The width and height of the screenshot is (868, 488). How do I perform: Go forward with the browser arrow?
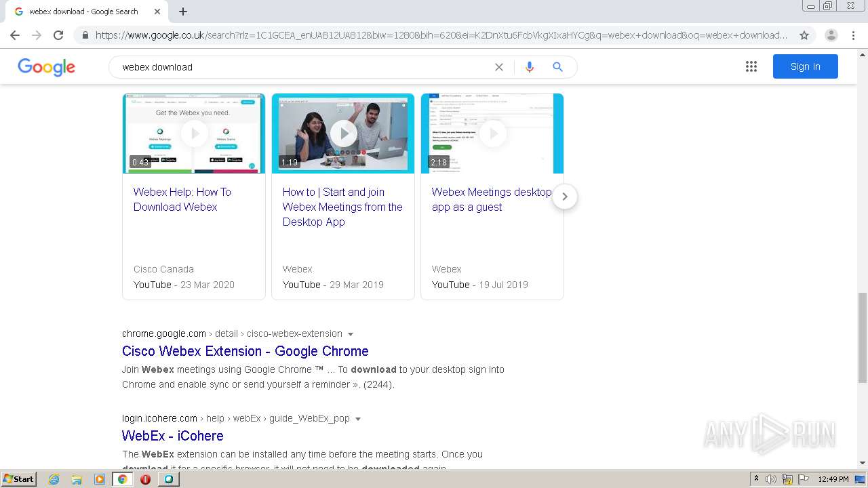37,35
